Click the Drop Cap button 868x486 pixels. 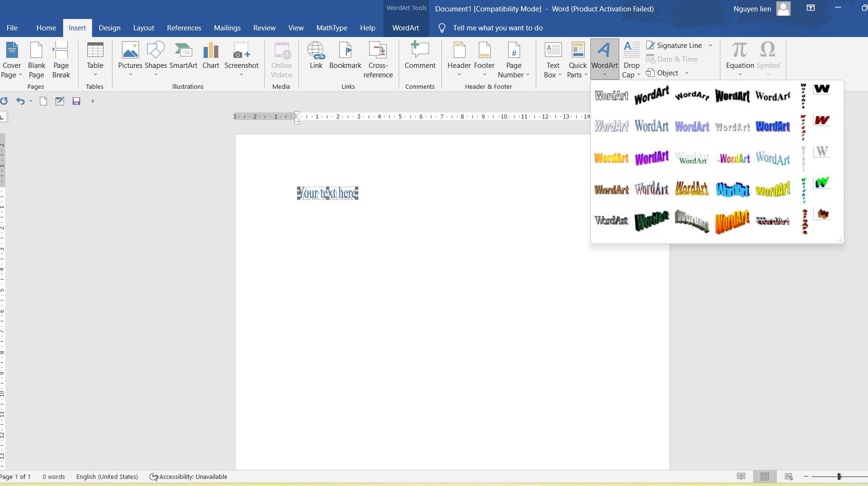click(x=631, y=60)
